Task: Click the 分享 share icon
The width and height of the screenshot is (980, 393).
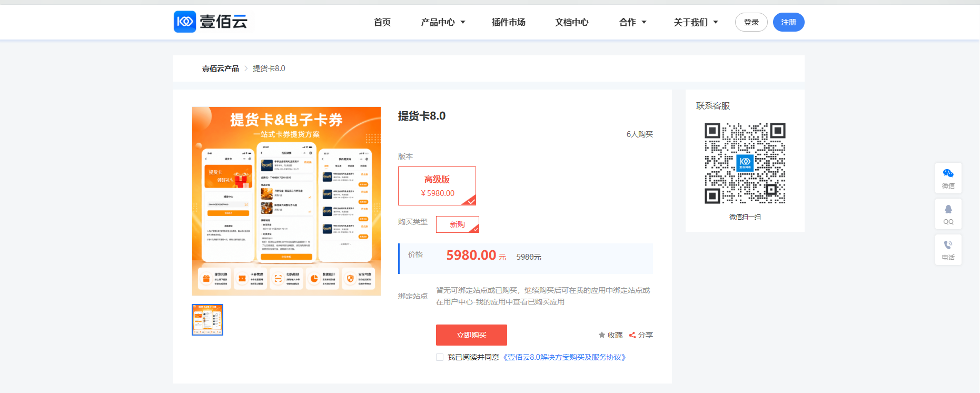Action: tap(632, 335)
